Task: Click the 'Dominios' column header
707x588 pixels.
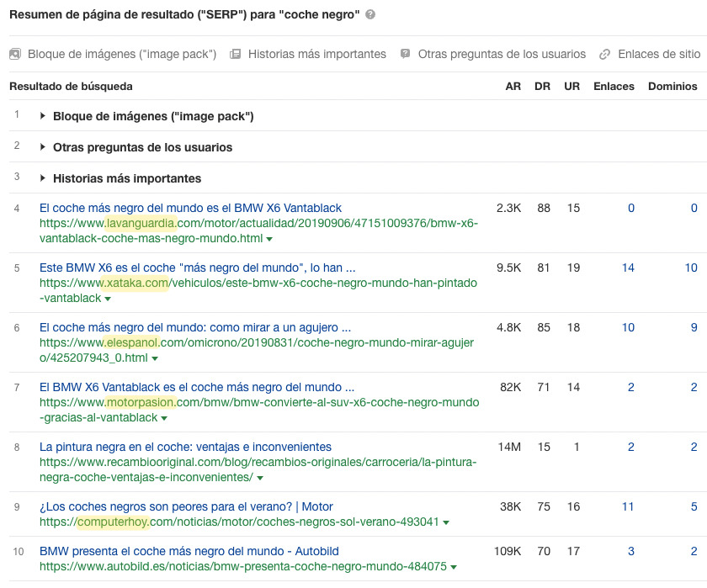Action: [672, 86]
